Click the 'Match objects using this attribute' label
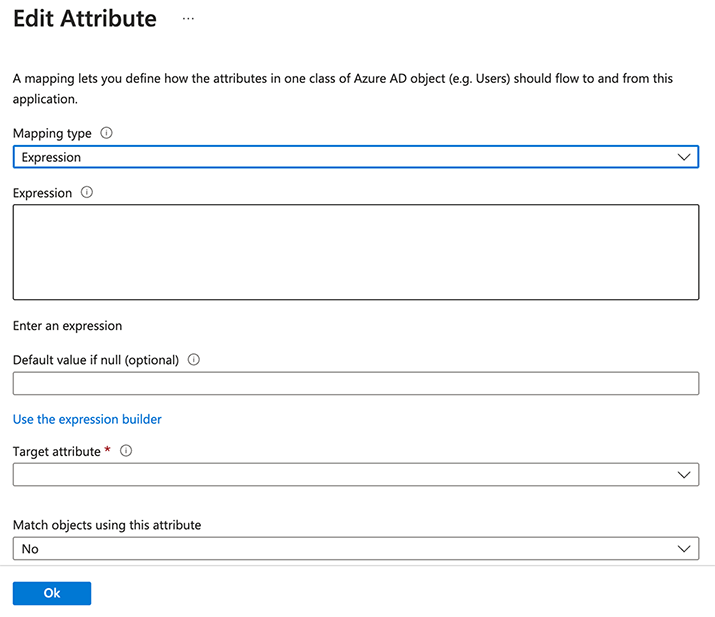The height and width of the screenshot is (617, 715). click(x=107, y=525)
